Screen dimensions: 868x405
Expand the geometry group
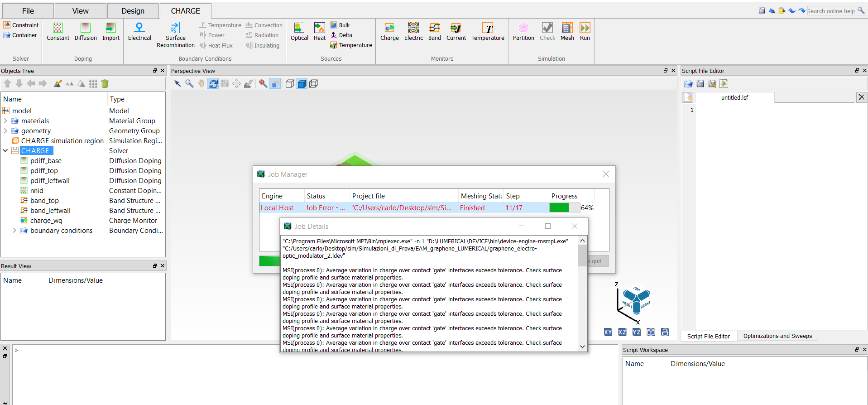click(5, 131)
